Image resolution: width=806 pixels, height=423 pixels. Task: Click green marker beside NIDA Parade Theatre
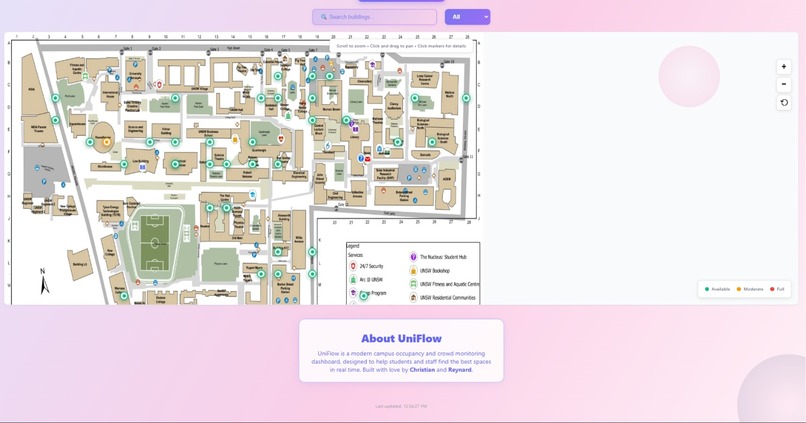[56, 120]
